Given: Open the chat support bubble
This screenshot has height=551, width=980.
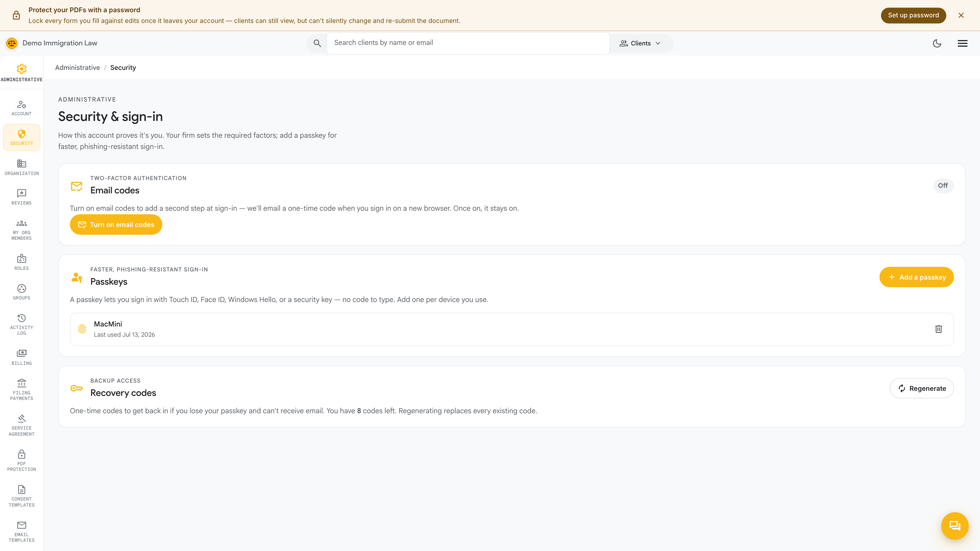Looking at the screenshot, I should [954, 526].
